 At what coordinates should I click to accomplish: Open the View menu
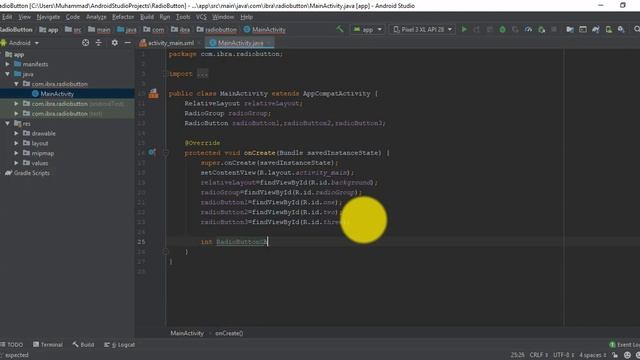24,17
